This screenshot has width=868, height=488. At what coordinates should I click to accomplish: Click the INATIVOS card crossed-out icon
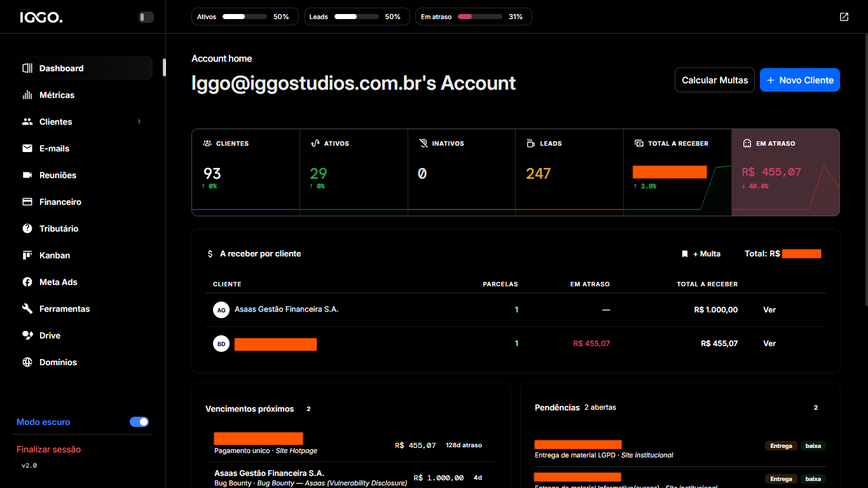pyautogui.click(x=424, y=144)
